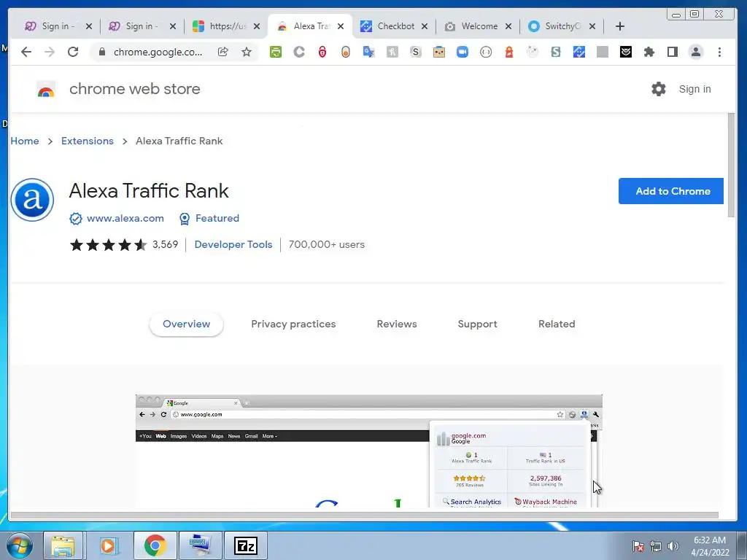Screen dimensions: 747x560
Task: Open Chrome three-dot menu
Action: [719, 52]
